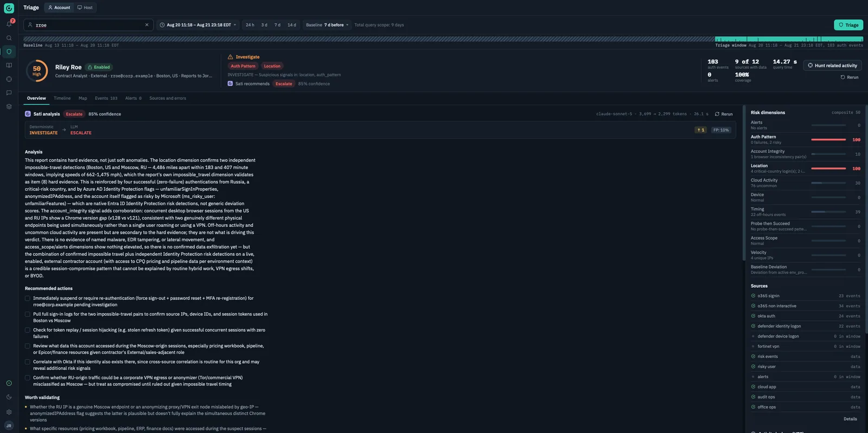
Task: Click the rroe account search field
Action: coord(88,25)
